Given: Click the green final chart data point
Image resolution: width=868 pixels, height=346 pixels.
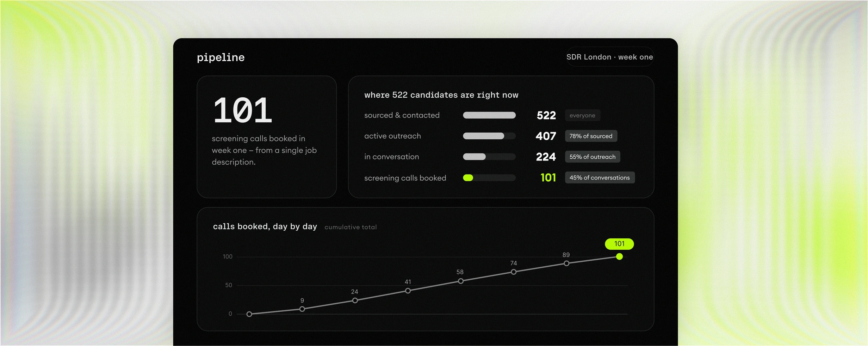Looking at the screenshot, I should 619,257.
